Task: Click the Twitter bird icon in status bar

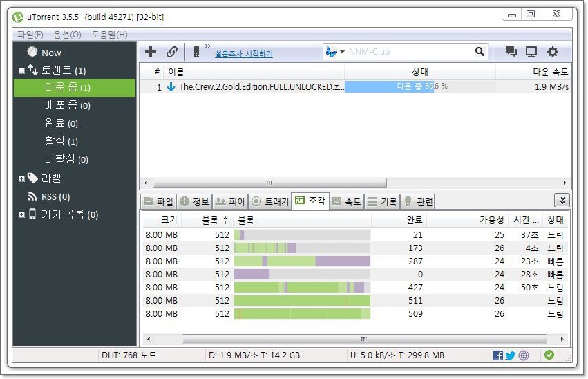Action: tap(511, 355)
